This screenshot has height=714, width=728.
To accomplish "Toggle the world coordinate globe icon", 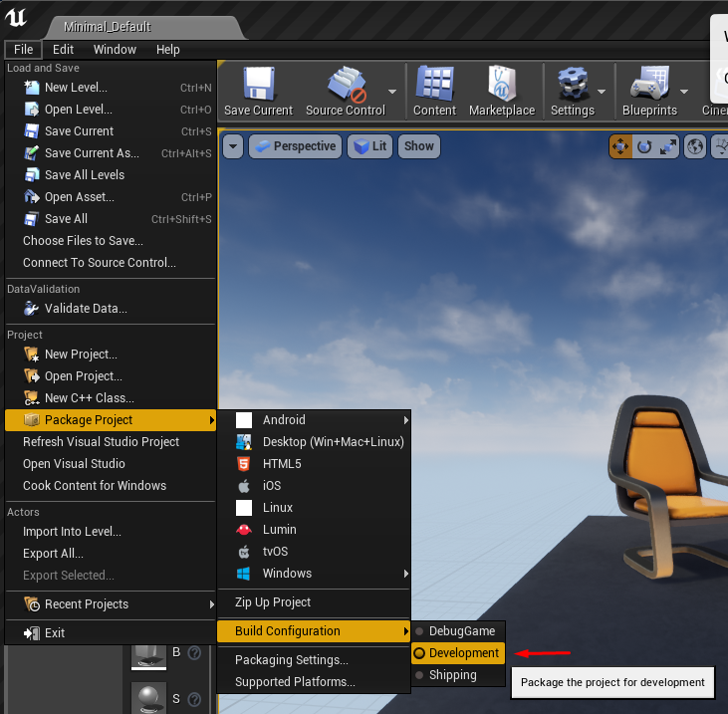I will tap(695, 146).
